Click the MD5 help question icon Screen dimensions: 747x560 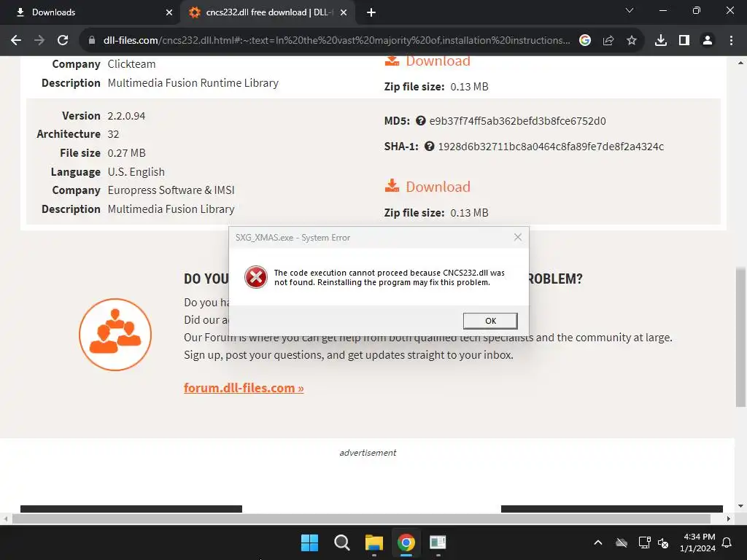pos(421,120)
